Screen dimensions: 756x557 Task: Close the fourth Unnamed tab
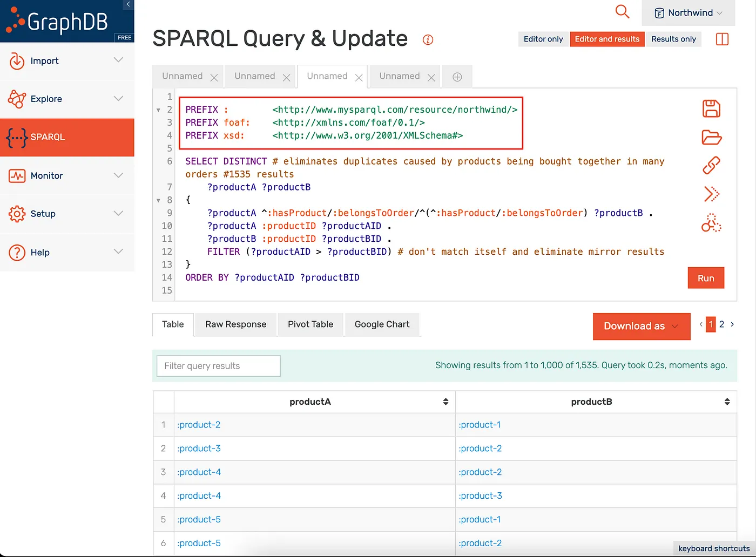(x=431, y=78)
